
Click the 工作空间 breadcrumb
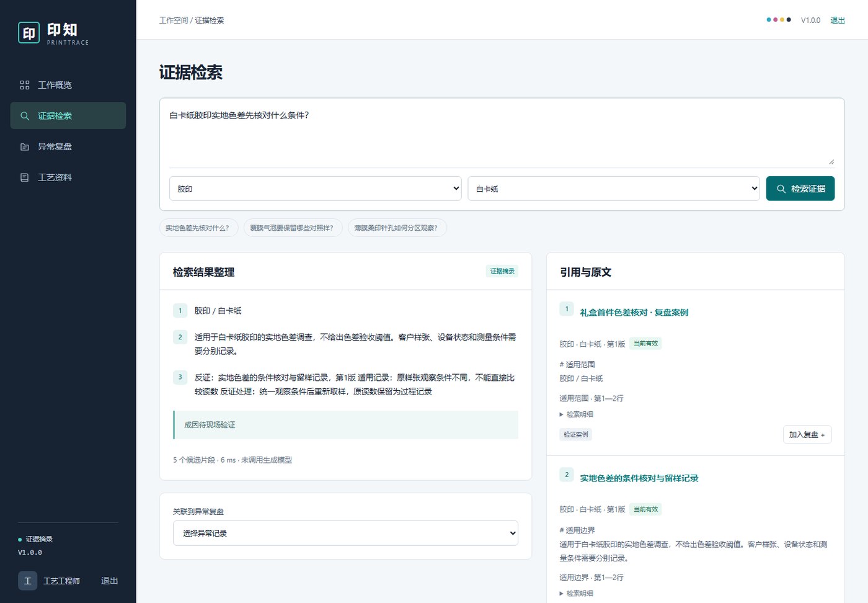[x=174, y=20]
